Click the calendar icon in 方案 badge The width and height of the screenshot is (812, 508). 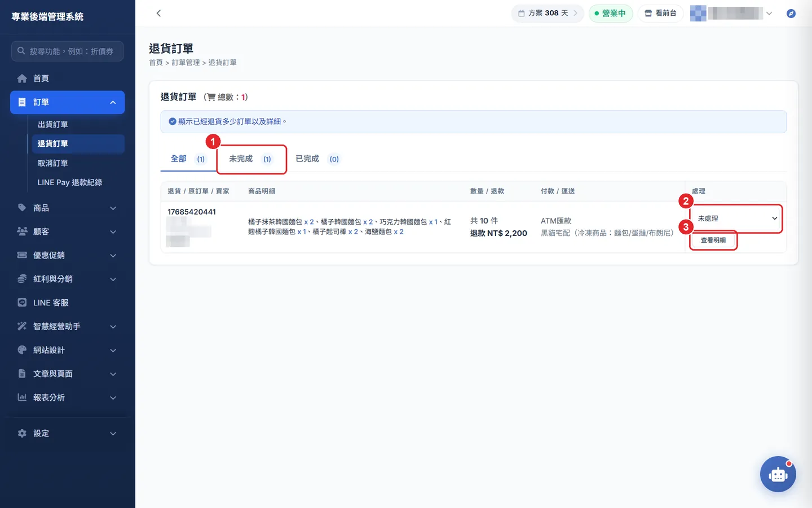pyautogui.click(x=522, y=13)
